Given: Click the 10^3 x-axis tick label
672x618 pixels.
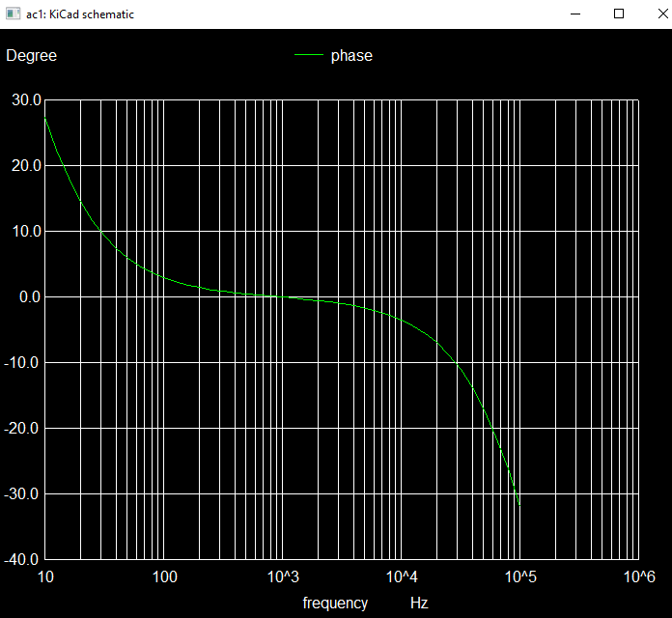Looking at the screenshot, I should [x=283, y=576].
